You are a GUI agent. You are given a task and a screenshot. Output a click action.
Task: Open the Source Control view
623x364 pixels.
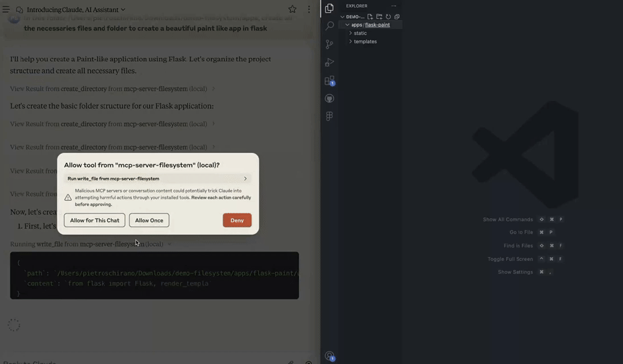click(x=329, y=44)
